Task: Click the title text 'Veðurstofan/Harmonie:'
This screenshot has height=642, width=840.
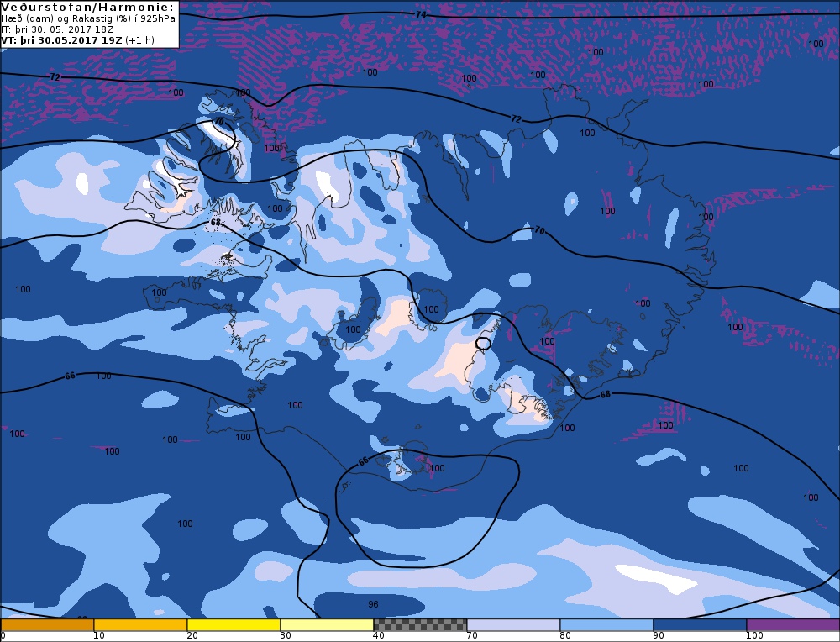Action: 88,8
